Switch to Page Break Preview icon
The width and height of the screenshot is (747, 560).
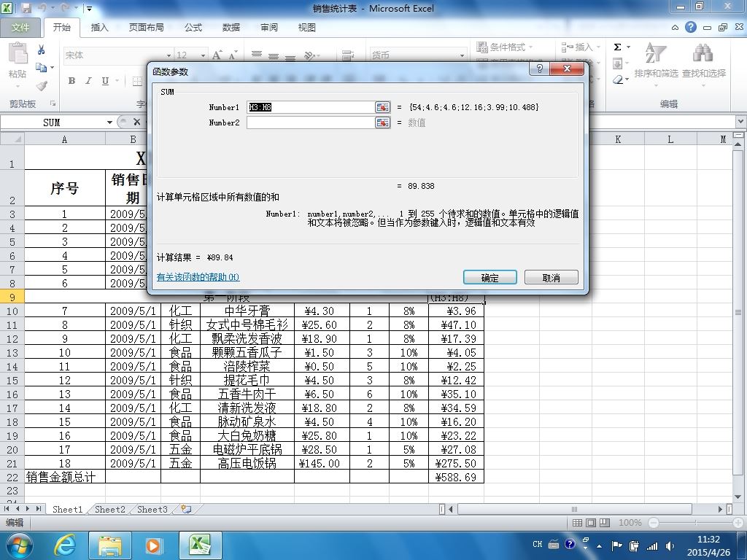click(605, 523)
